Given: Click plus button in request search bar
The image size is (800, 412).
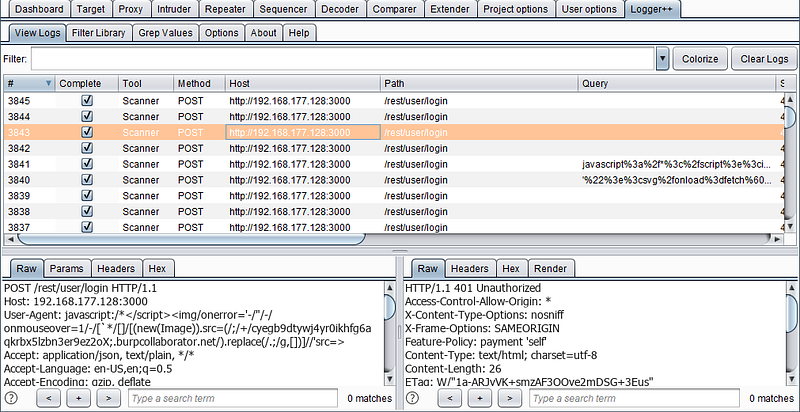Looking at the screenshot, I should pos(79,398).
